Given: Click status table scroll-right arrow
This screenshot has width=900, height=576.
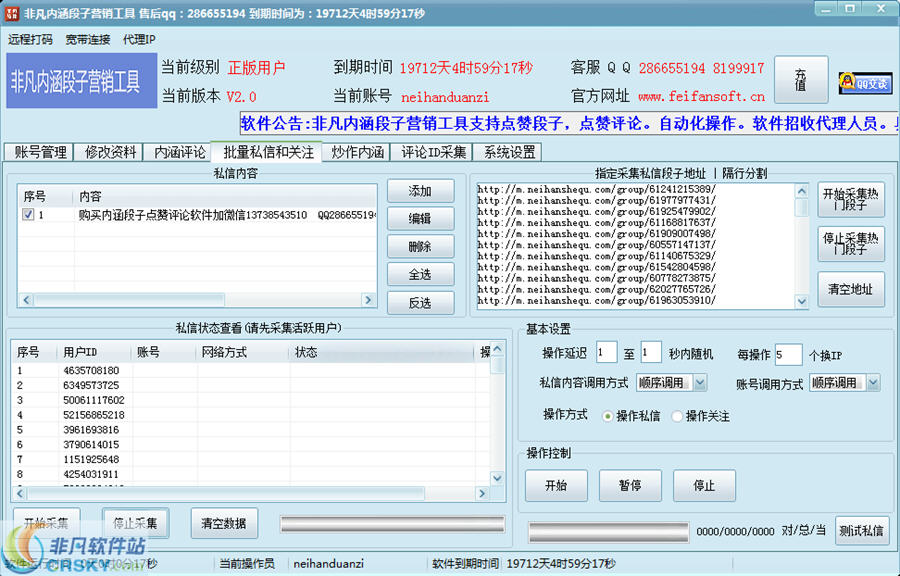Looking at the screenshot, I should (482, 493).
